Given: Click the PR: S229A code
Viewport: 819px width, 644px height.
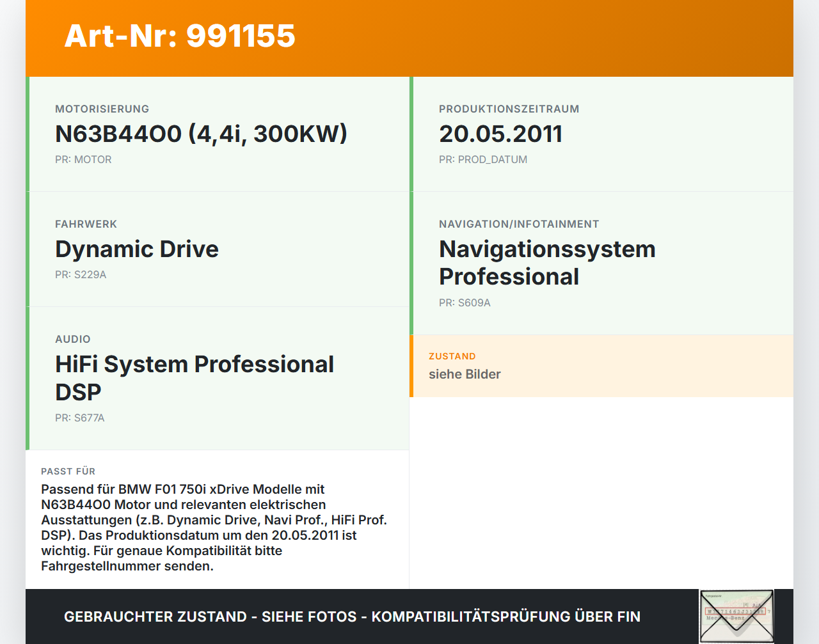Looking at the screenshot, I should [81, 274].
